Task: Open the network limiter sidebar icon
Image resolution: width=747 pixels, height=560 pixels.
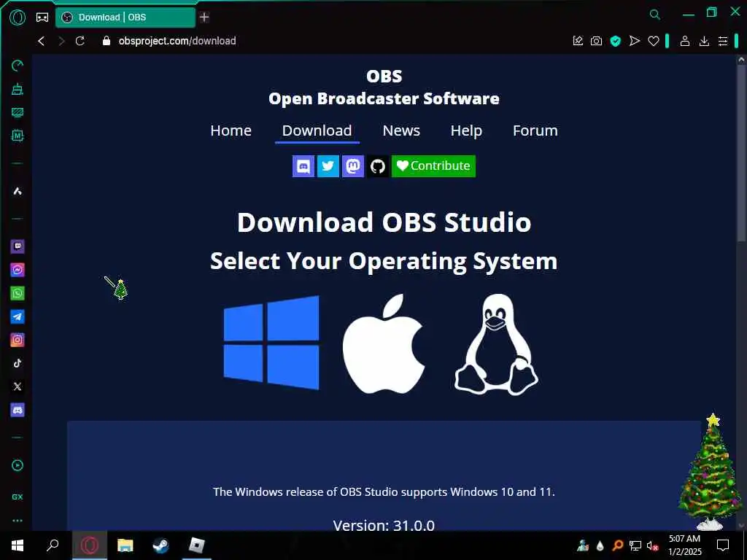Action: click(x=18, y=112)
